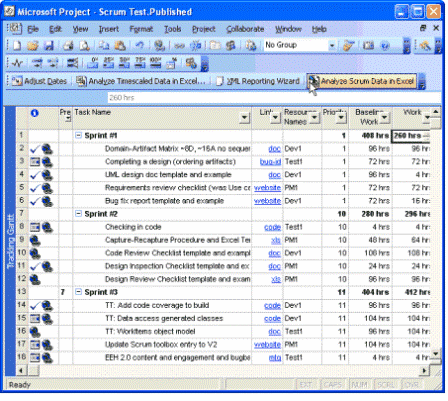Open the Task Name column filter arrow
The width and height of the screenshot is (448, 401).
245,117
